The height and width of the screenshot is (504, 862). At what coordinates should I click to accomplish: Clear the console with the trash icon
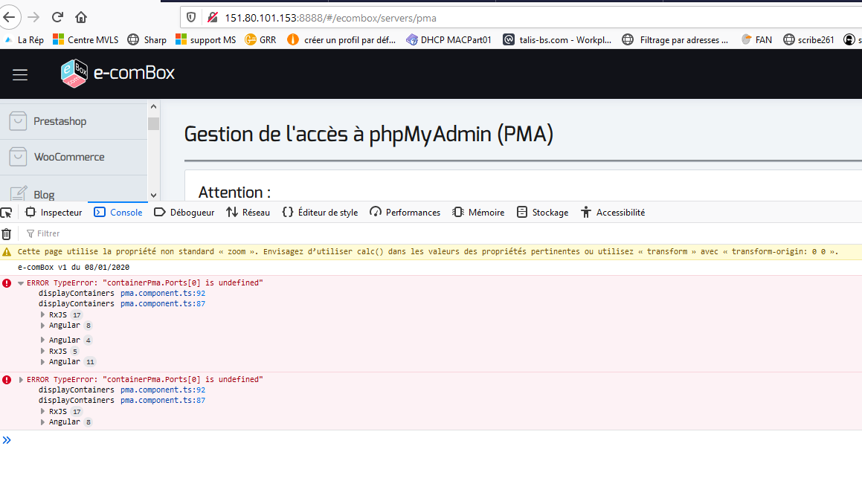pyautogui.click(x=7, y=234)
